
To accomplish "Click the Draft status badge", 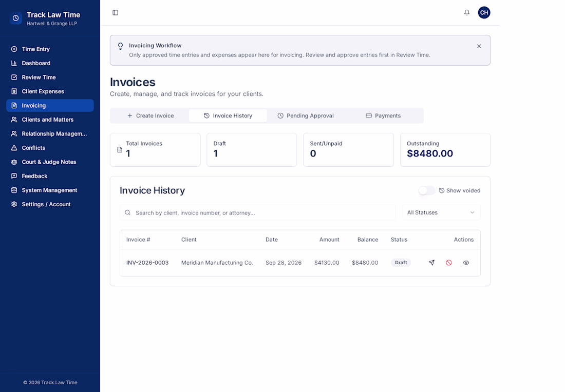I will tap(401, 263).
